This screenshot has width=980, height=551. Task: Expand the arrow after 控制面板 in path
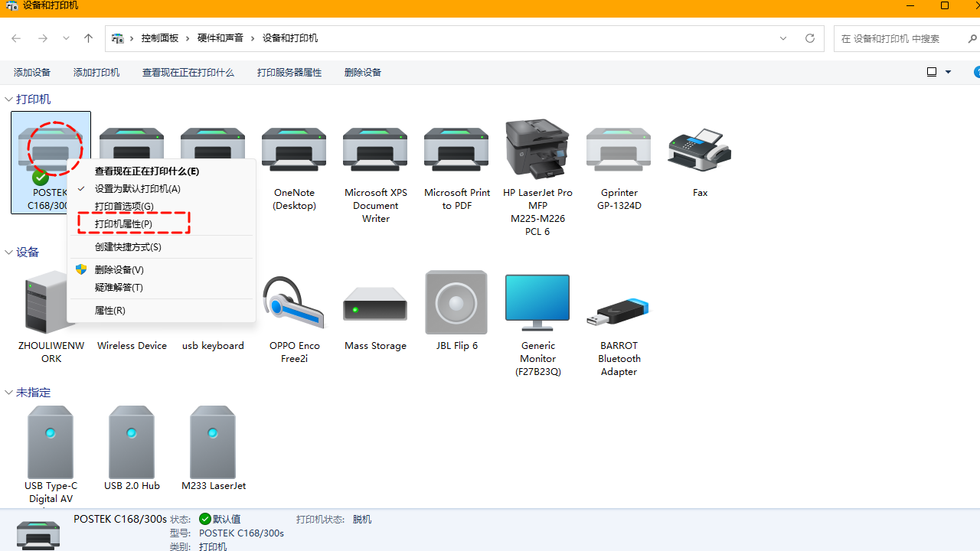(x=188, y=38)
